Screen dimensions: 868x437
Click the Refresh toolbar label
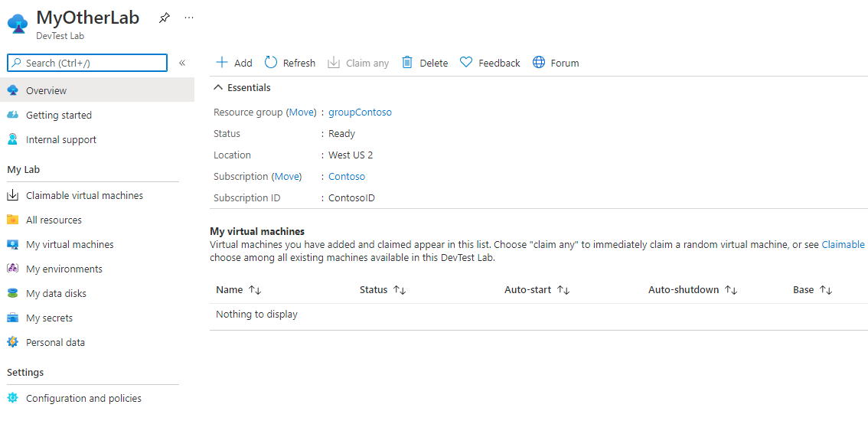point(299,63)
